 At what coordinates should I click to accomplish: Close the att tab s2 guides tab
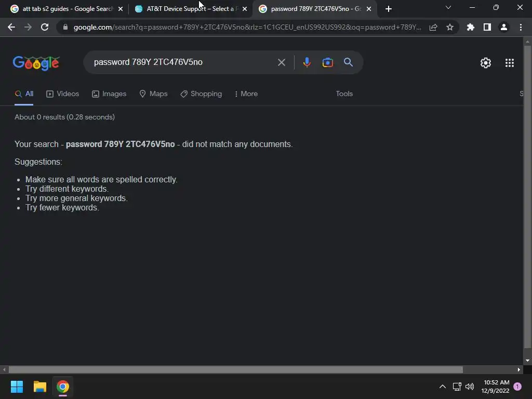click(x=121, y=9)
